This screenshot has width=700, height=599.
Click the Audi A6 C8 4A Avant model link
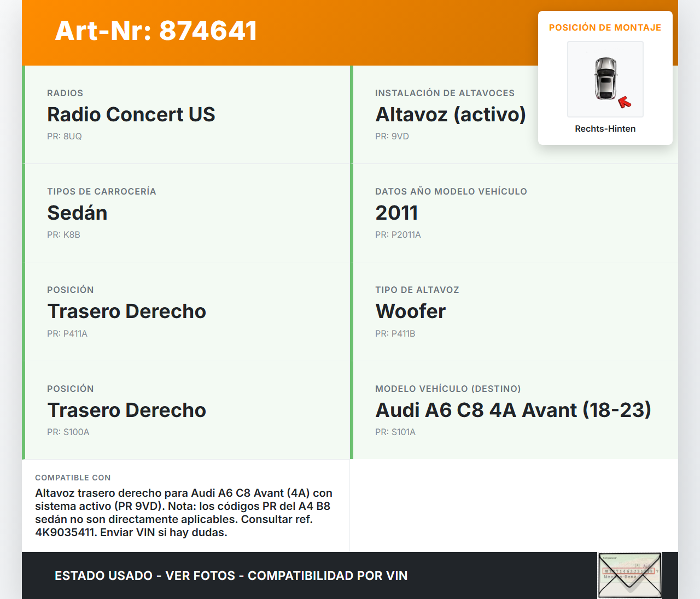pyautogui.click(x=513, y=409)
